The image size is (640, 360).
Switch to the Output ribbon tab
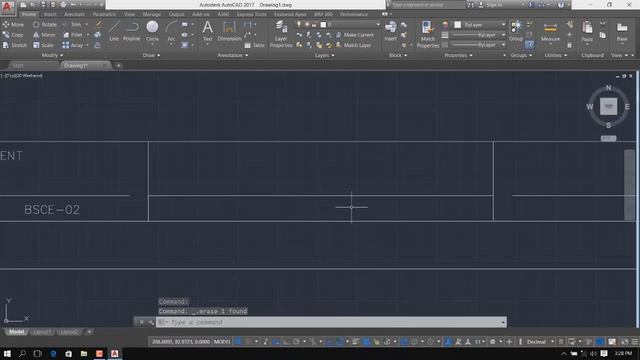[x=176, y=14]
